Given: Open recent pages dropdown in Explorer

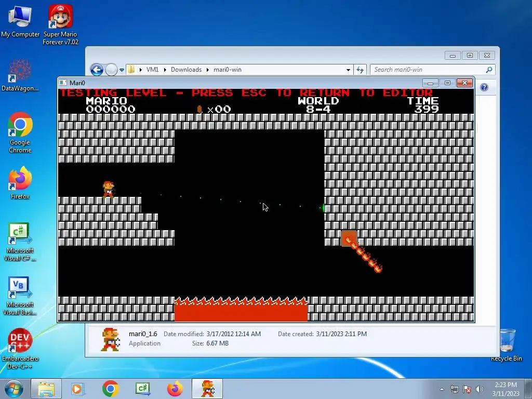Looking at the screenshot, I should (122, 70).
